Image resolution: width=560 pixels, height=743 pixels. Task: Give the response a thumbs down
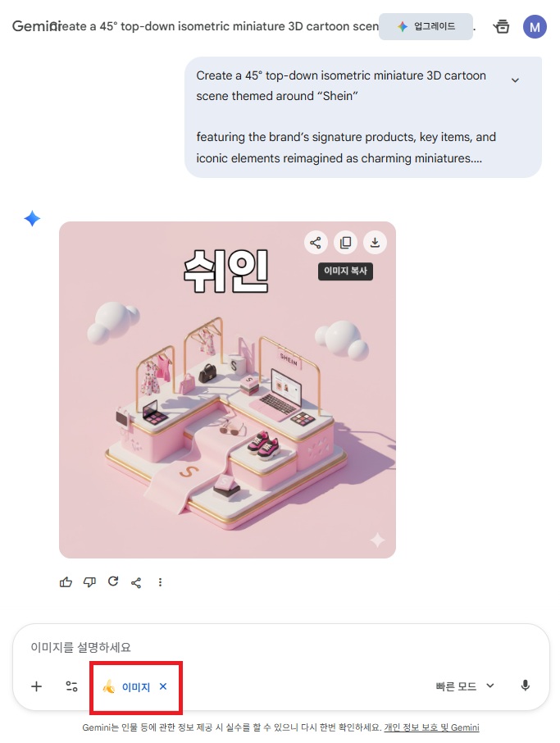(x=89, y=582)
